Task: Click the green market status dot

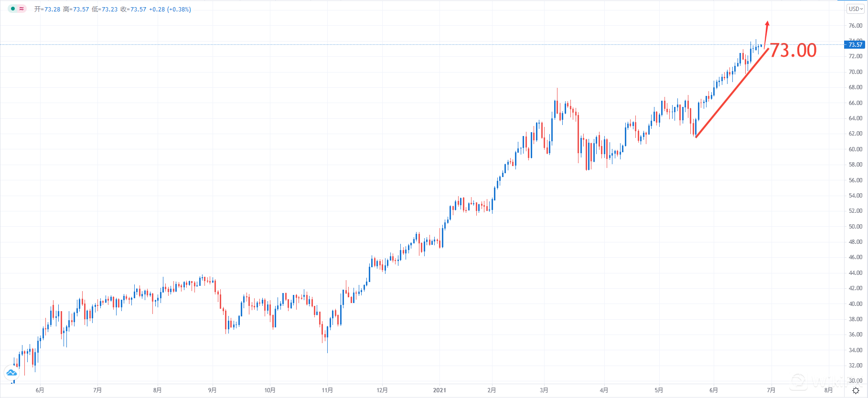Action: (x=13, y=9)
